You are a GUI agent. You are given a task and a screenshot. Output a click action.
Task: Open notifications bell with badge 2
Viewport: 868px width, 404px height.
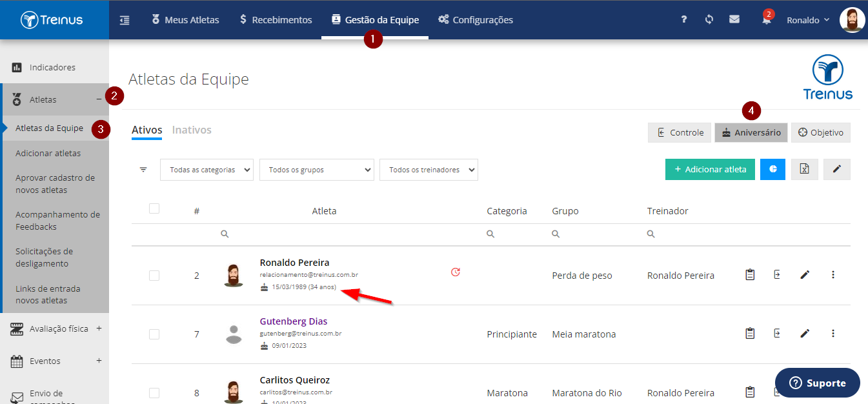click(x=766, y=19)
